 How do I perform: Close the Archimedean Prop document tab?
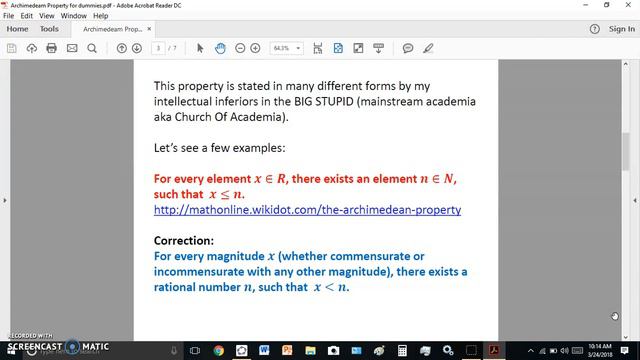149,29
